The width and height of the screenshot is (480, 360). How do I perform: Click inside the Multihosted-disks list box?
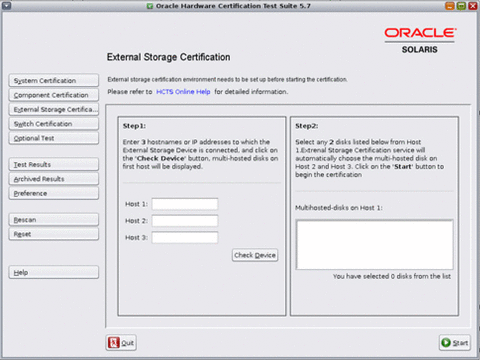[x=375, y=244]
